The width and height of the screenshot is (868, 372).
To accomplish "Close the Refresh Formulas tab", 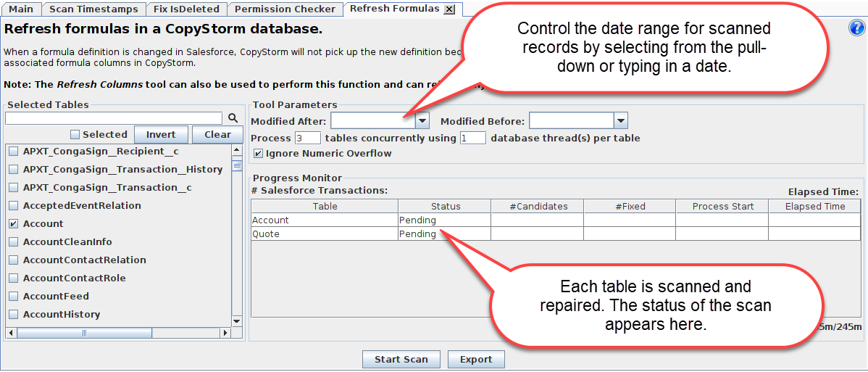I will click(449, 9).
